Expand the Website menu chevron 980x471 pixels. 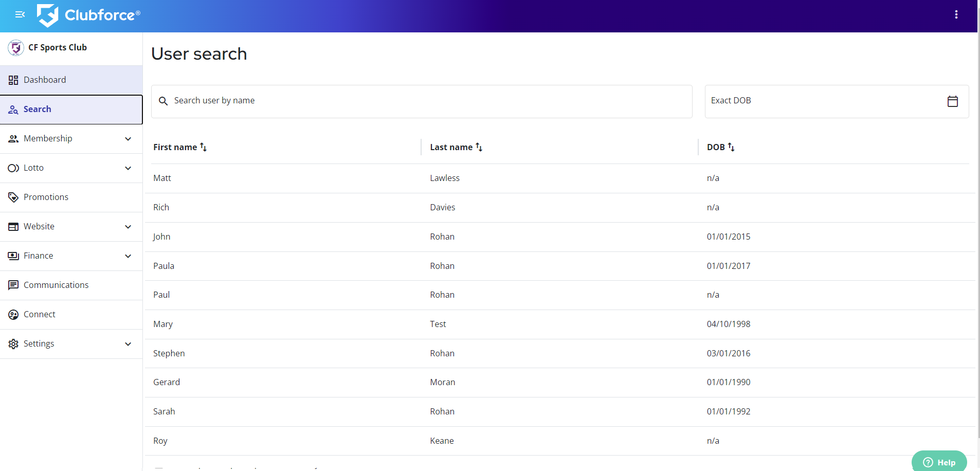[x=128, y=227]
